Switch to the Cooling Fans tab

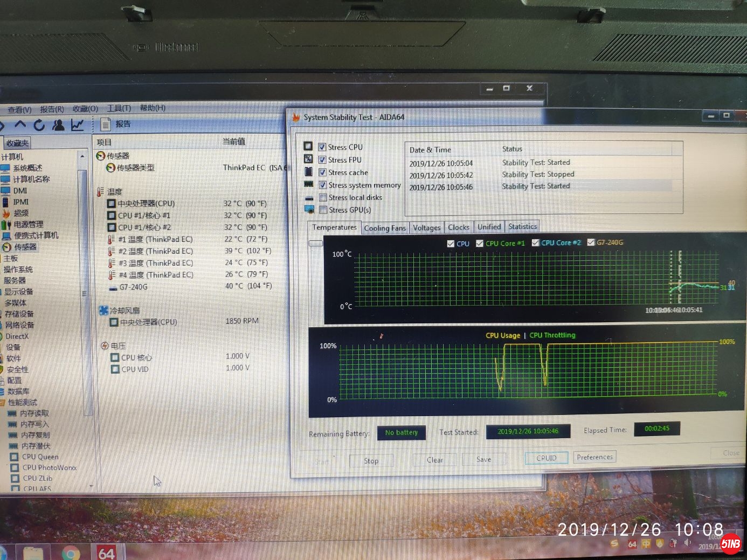click(385, 228)
